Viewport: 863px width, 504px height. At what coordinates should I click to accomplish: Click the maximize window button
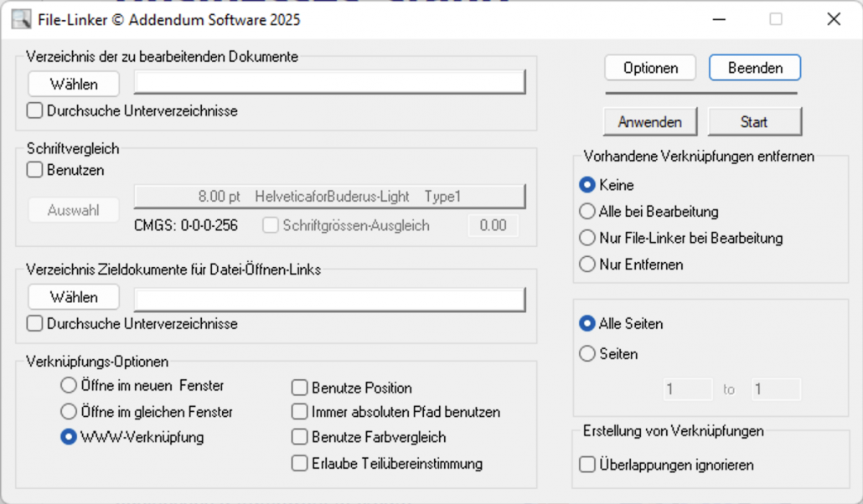(x=776, y=19)
